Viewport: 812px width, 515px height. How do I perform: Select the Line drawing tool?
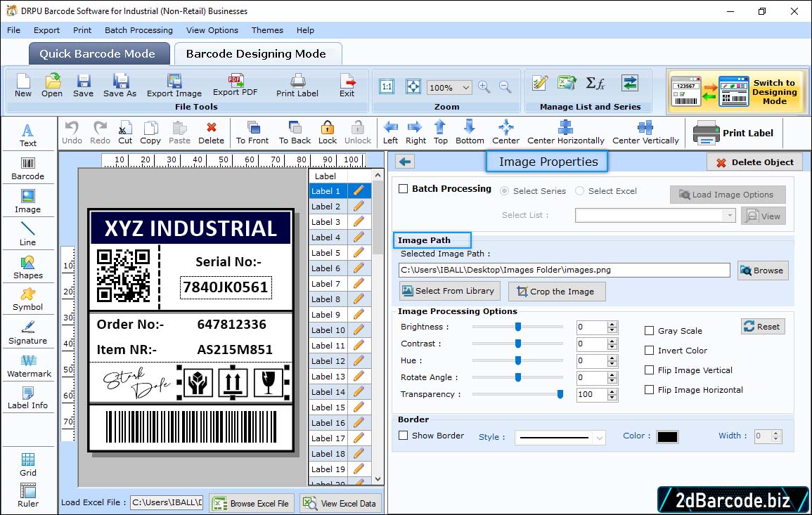pyautogui.click(x=28, y=234)
